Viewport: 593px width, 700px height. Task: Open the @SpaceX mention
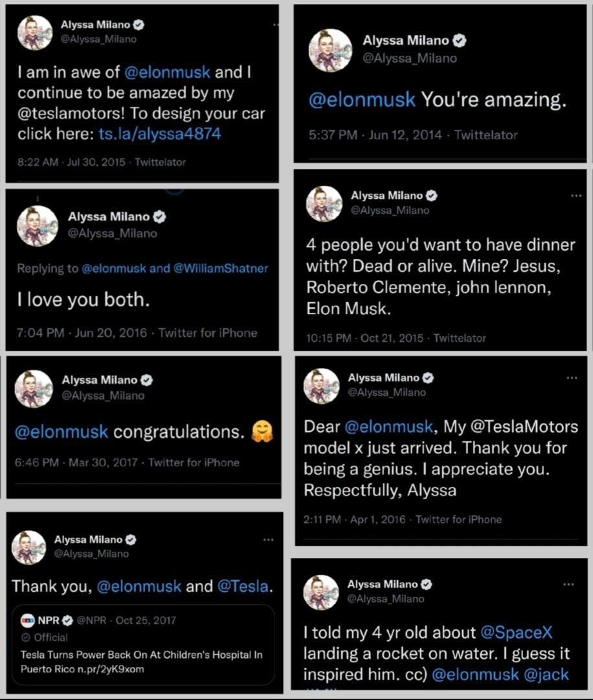[x=516, y=633]
